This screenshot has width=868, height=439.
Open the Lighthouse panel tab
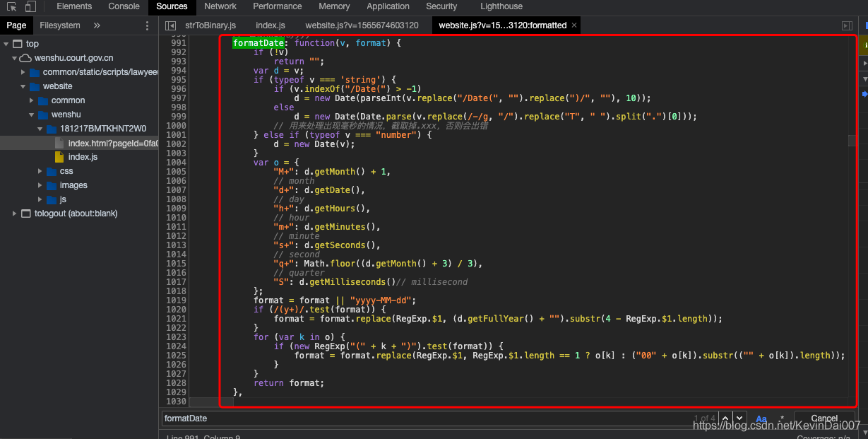coord(501,6)
